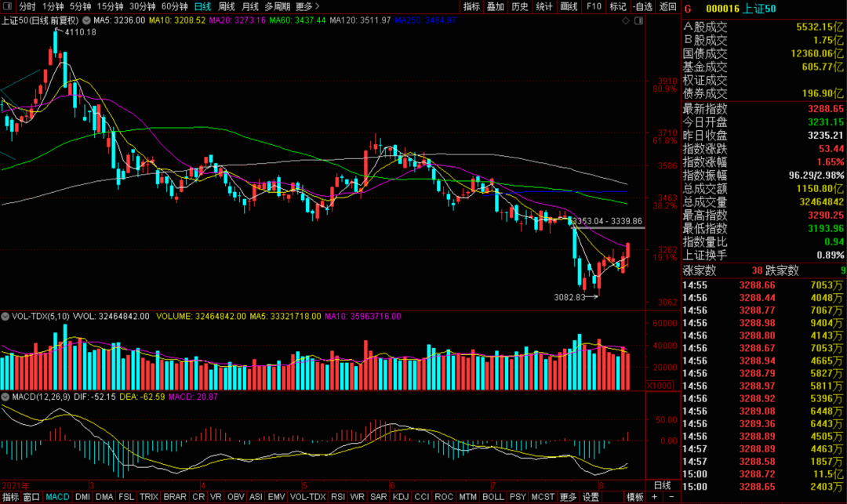The image size is (847, 504).
Task: Open MACD indicator settings circle icon
Action: pyautogui.click(x=5, y=397)
